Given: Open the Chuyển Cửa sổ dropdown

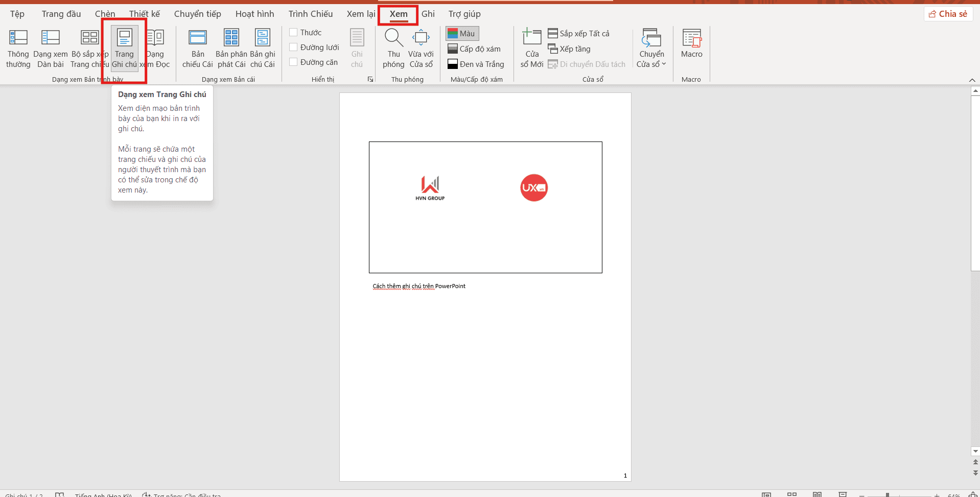Looking at the screenshot, I should point(651,49).
